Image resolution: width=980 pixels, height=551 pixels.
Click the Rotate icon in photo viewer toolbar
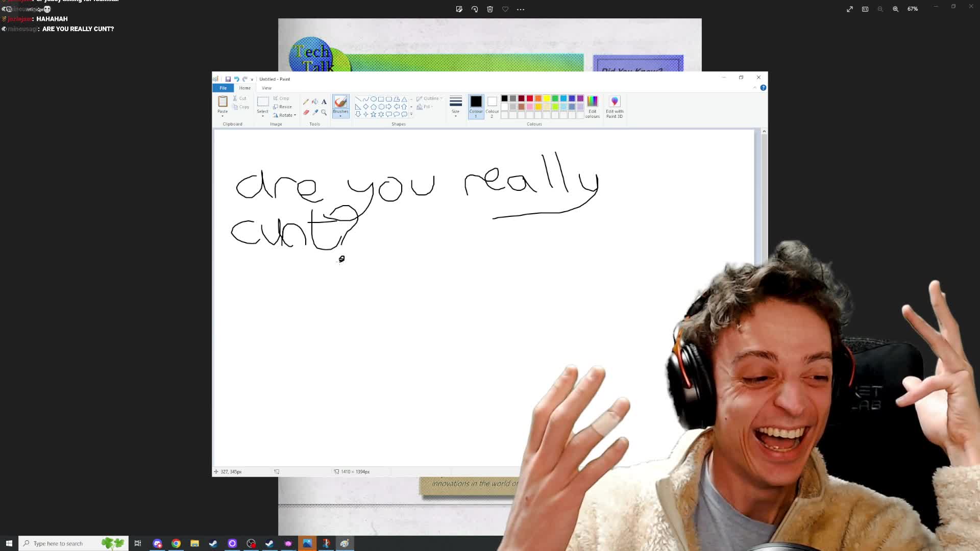tap(475, 9)
